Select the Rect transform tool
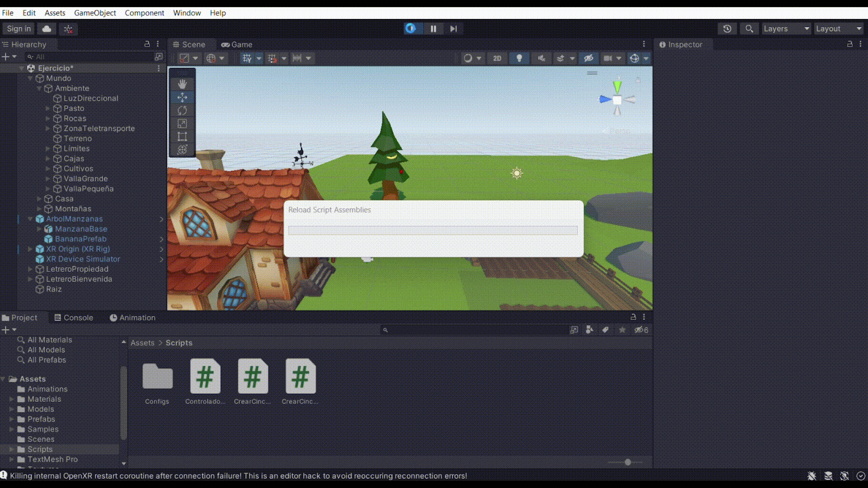 click(182, 137)
